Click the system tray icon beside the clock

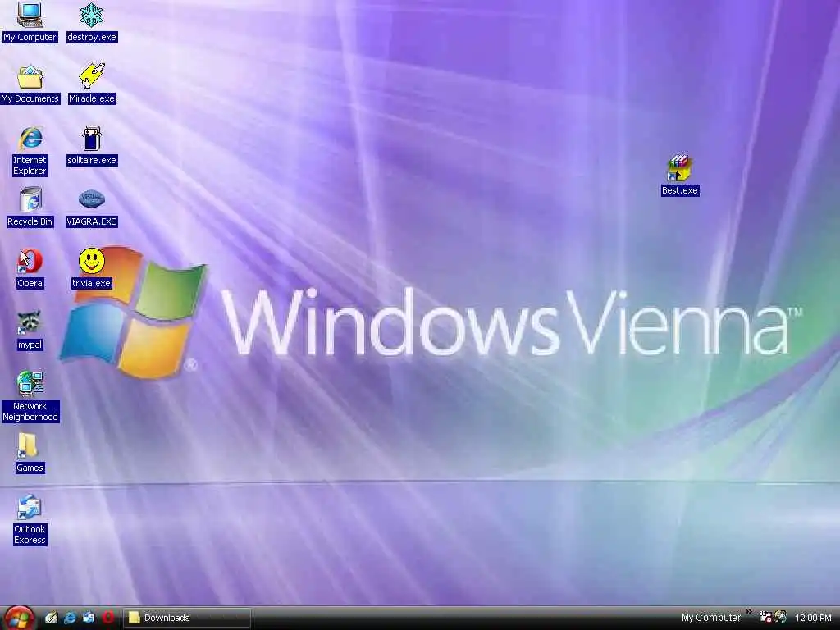pyautogui.click(x=781, y=618)
